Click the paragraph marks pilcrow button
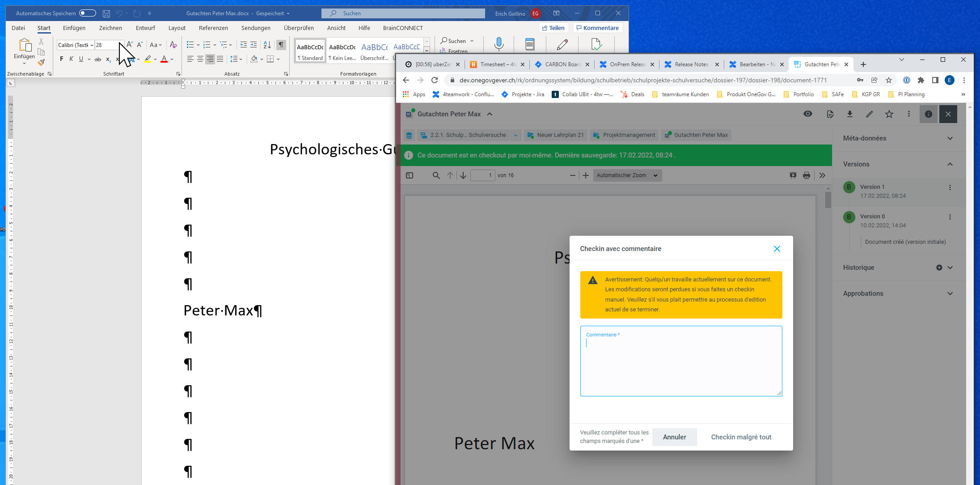The height and width of the screenshot is (485, 980). [281, 45]
